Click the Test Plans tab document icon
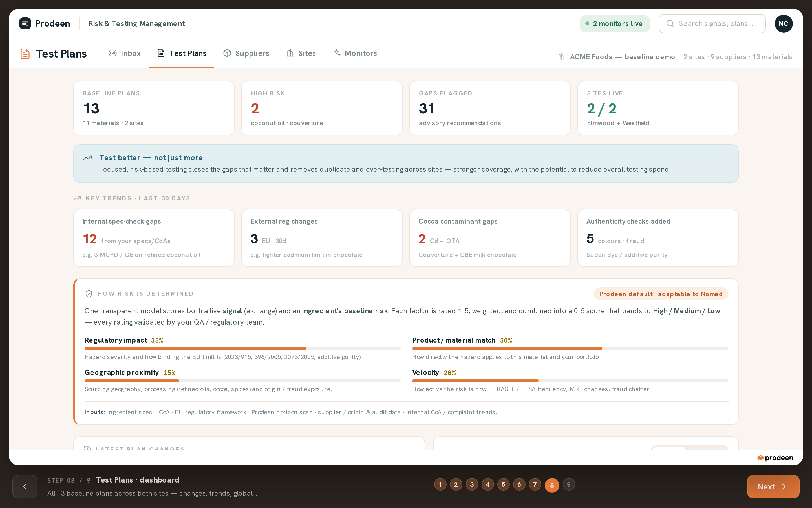The image size is (812, 508). point(161,53)
